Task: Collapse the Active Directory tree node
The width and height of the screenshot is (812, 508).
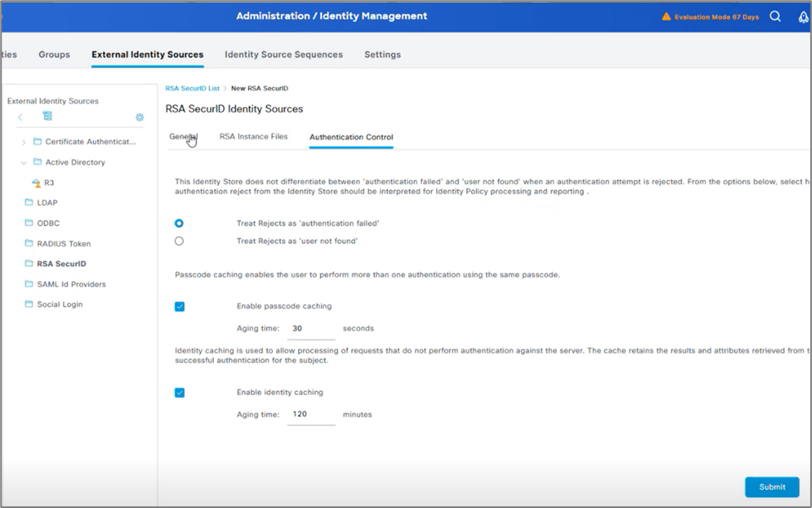Action: (23, 162)
